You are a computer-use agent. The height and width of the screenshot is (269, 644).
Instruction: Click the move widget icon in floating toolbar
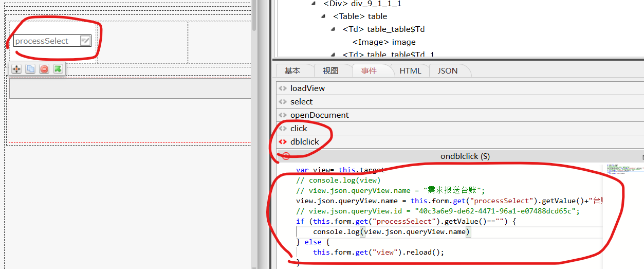point(16,68)
